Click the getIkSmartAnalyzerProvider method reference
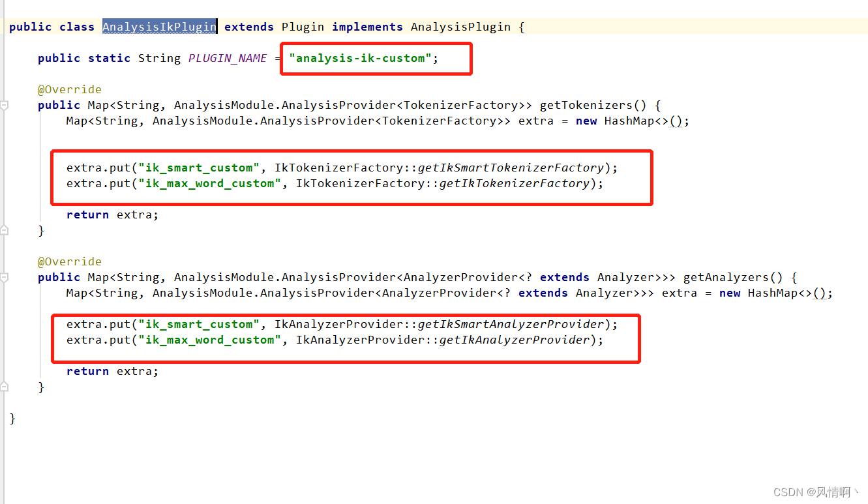The width and height of the screenshot is (868, 504). click(x=511, y=324)
